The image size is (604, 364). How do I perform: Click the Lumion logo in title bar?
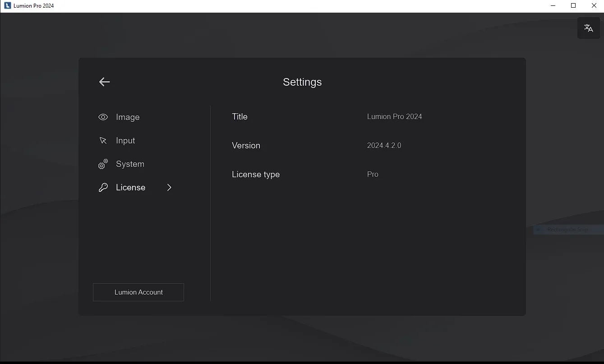(x=7, y=6)
